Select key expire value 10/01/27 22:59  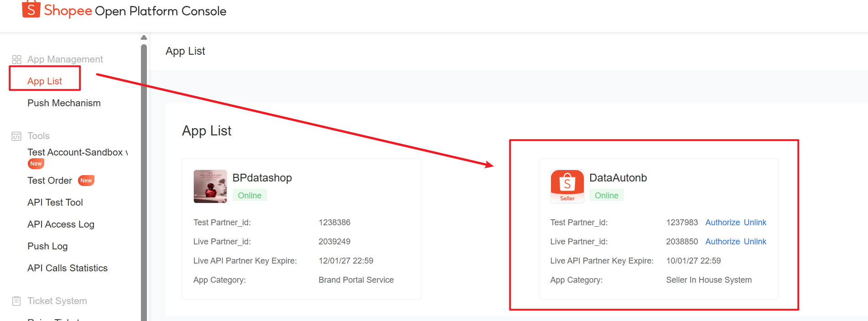pyautogui.click(x=693, y=261)
